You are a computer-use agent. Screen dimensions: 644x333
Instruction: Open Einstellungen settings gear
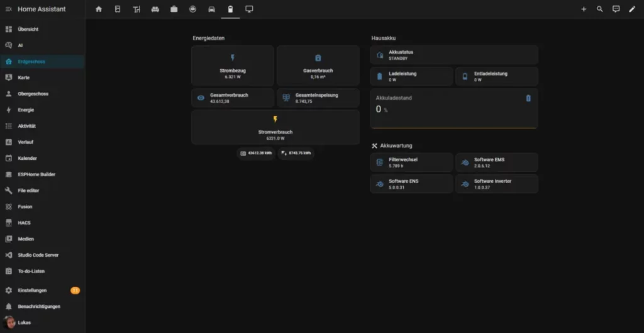click(x=9, y=290)
